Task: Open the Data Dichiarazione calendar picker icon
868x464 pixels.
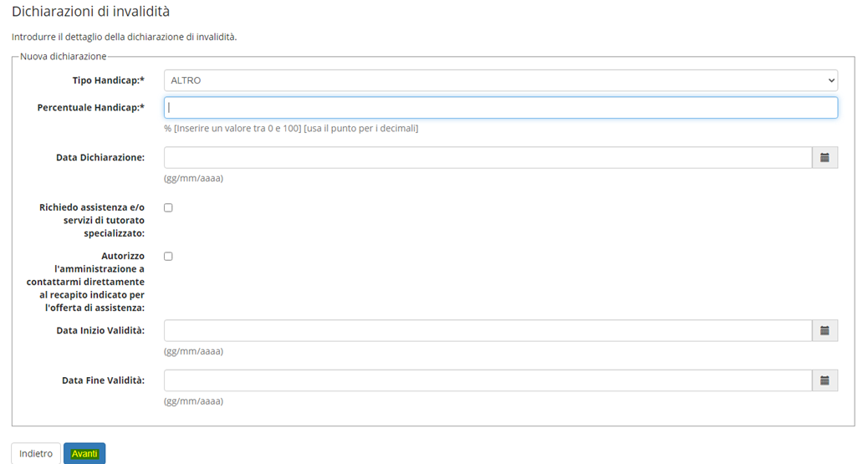Action: 825,158
